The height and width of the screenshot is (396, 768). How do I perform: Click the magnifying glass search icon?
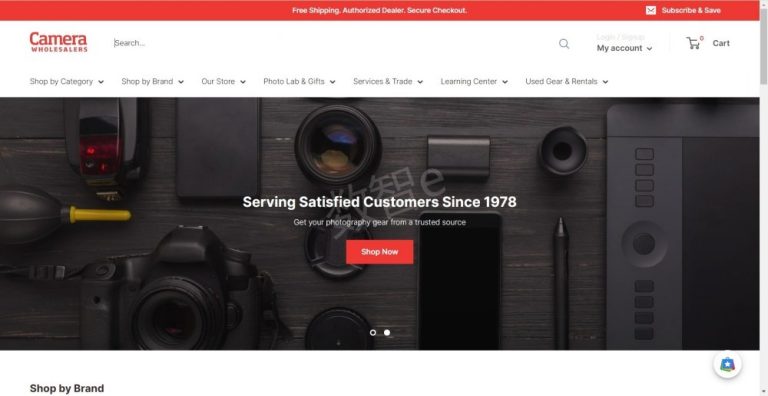[x=564, y=44]
